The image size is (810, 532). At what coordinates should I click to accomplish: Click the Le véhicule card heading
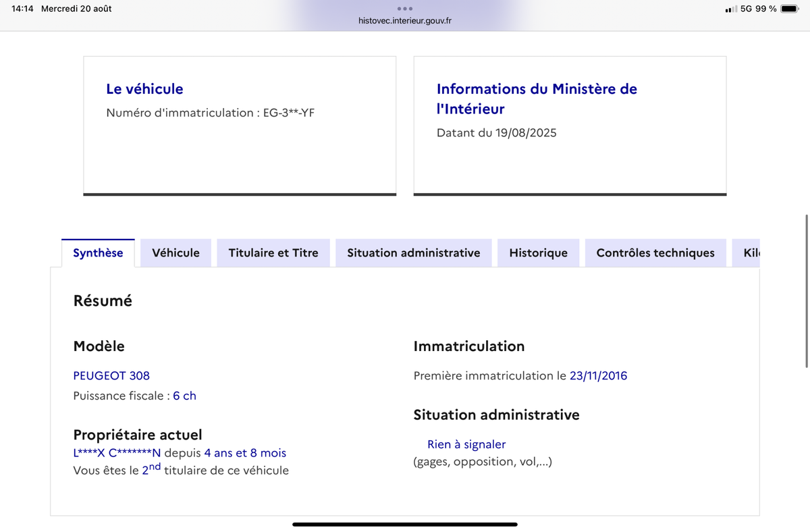[x=144, y=88]
